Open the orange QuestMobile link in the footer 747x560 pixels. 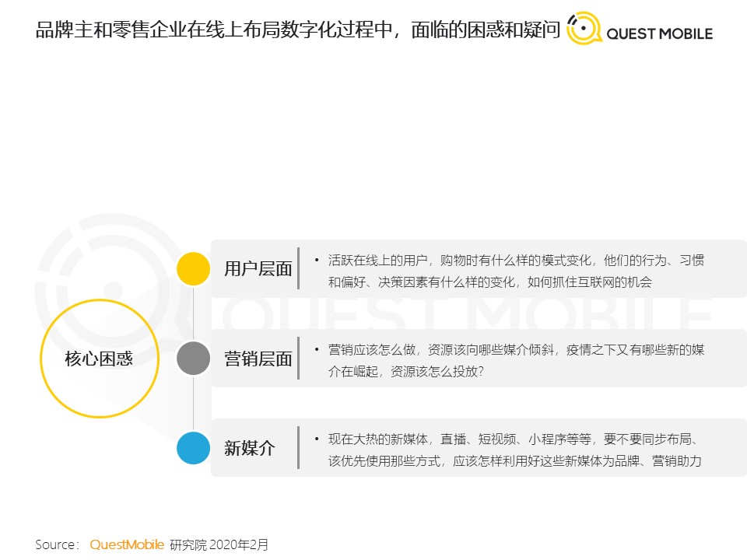point(127,544)
